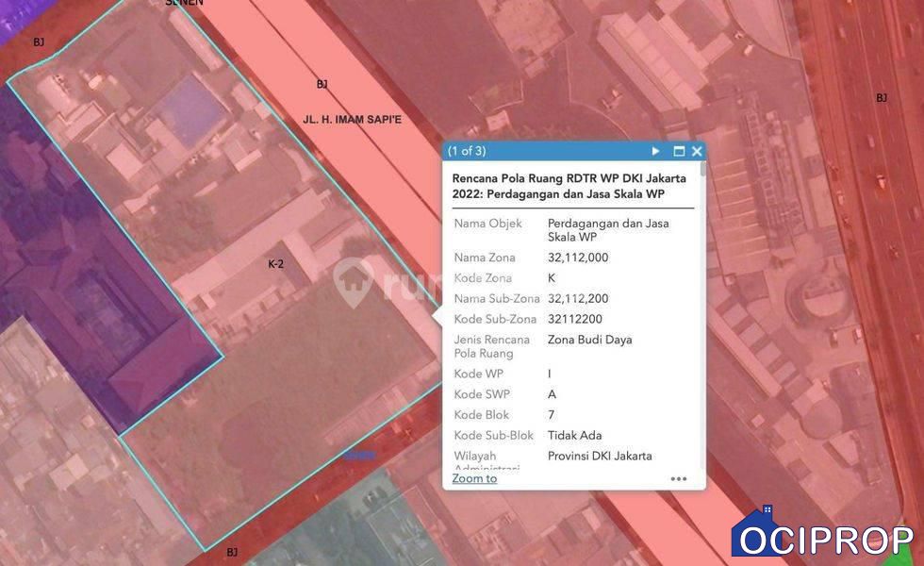Click the house watermark icon on the map

[354, 282]
